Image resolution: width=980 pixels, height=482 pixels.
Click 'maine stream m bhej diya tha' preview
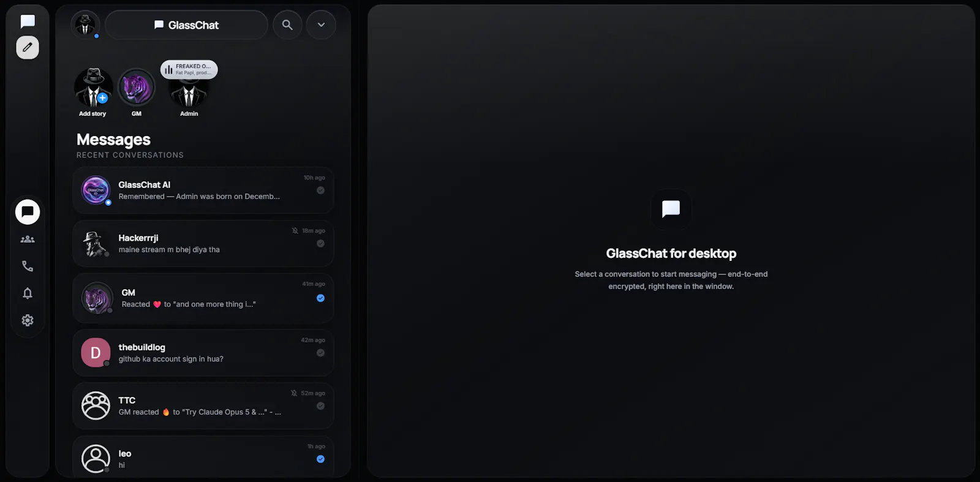169,250
